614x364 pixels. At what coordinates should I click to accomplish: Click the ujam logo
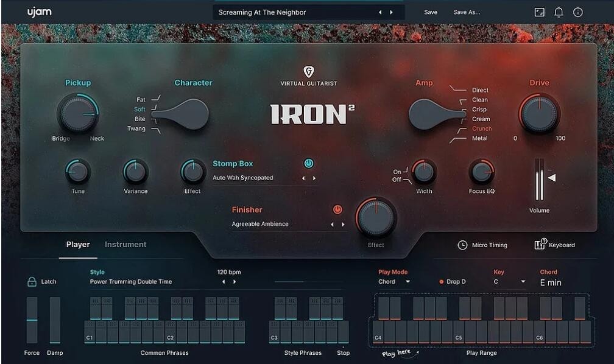point(39,12)
